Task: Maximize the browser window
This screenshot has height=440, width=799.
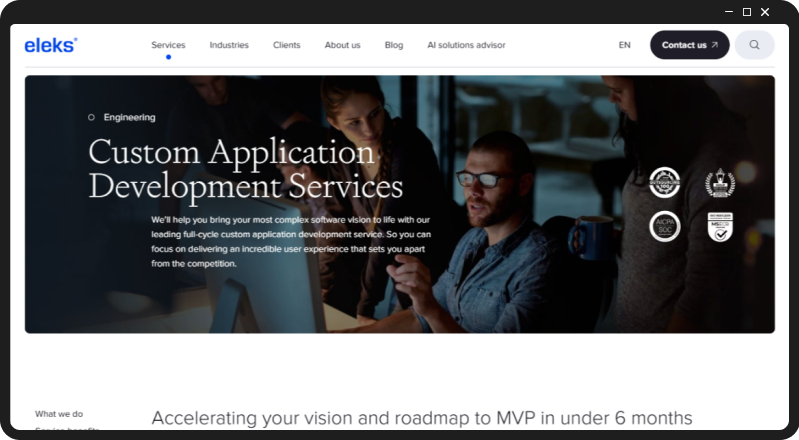Action: (746, 12)
